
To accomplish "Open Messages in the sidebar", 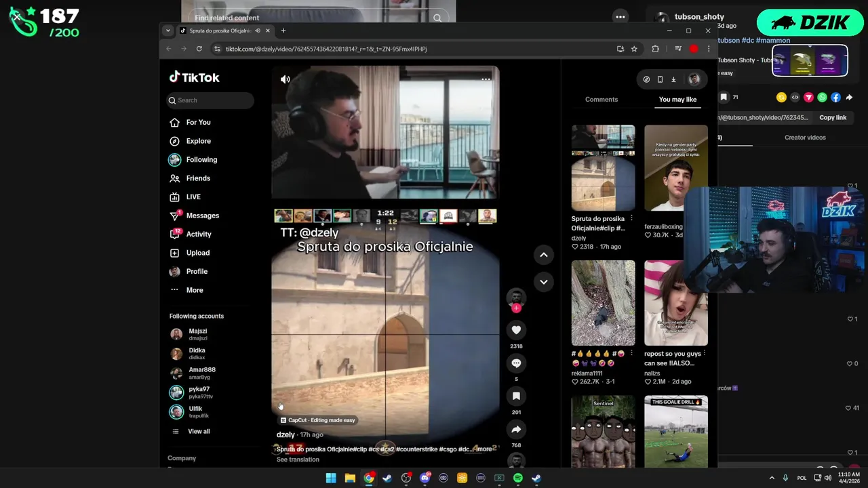I will [195, 216].
